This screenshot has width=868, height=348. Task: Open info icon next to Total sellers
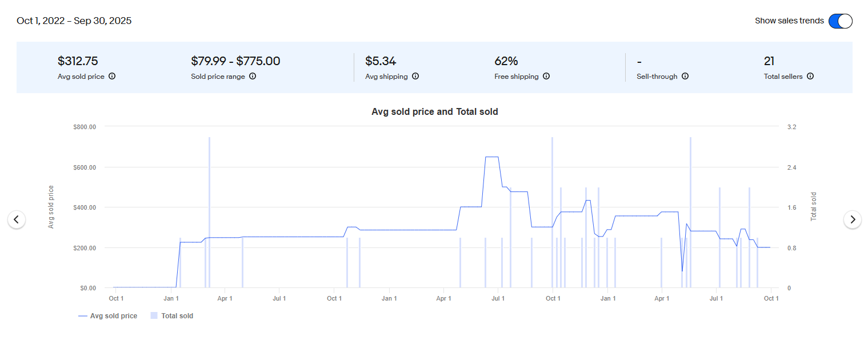(x=810, y=76)
